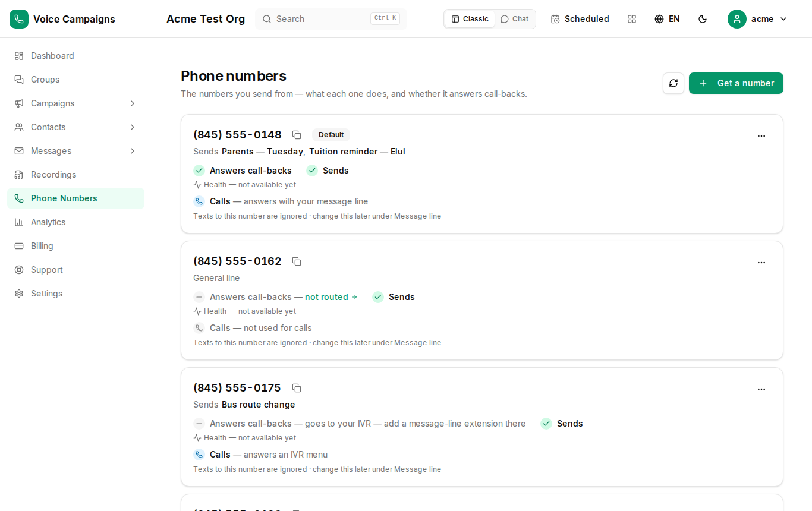
Task: Click Billing card icon
Action: tap(19, 246)
